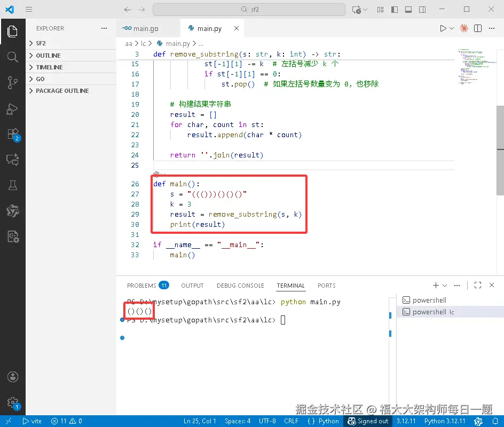Click the minimap code overview

476,67
